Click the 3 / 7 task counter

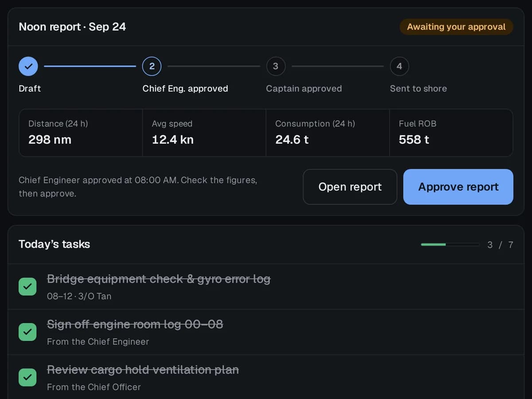500,245
